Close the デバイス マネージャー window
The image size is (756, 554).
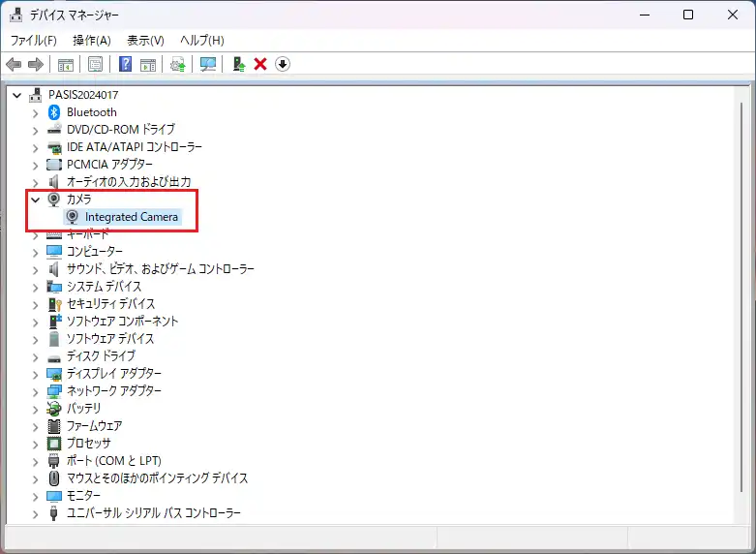coord(733,15)
